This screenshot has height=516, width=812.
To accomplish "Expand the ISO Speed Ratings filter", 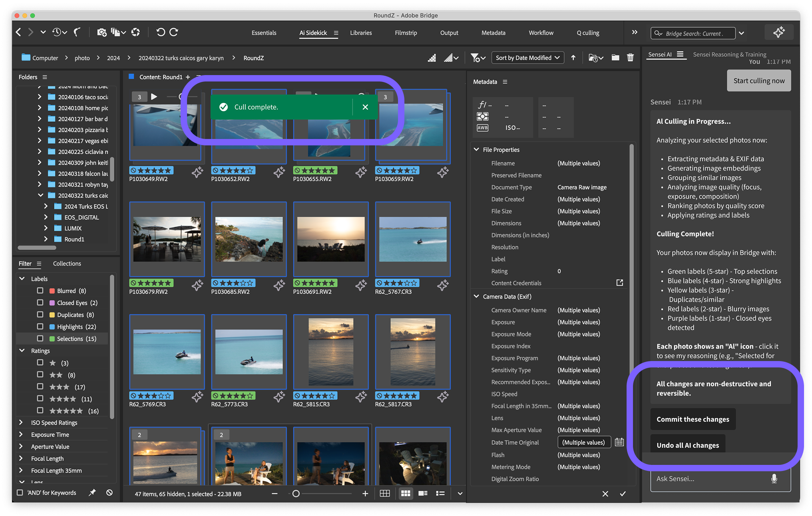I will tap(21, 423).
